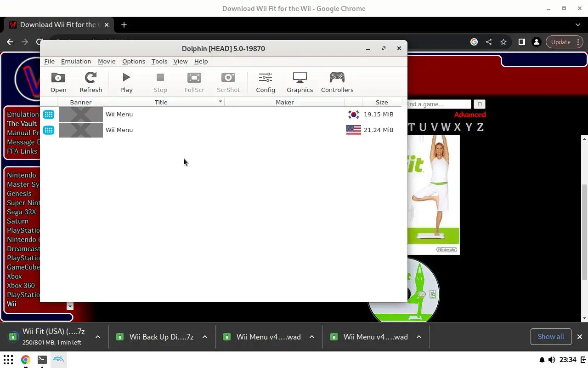Open the File menu in Dolphin
The image size is (588, 368).
click(49, 61)
